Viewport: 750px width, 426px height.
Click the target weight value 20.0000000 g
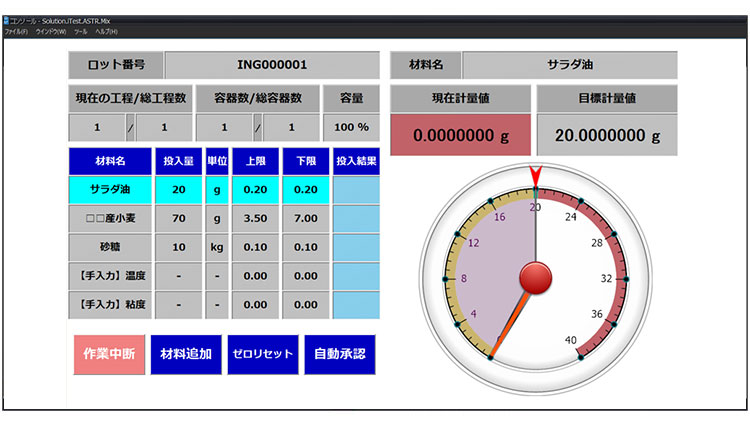click(x=607, y=135)
